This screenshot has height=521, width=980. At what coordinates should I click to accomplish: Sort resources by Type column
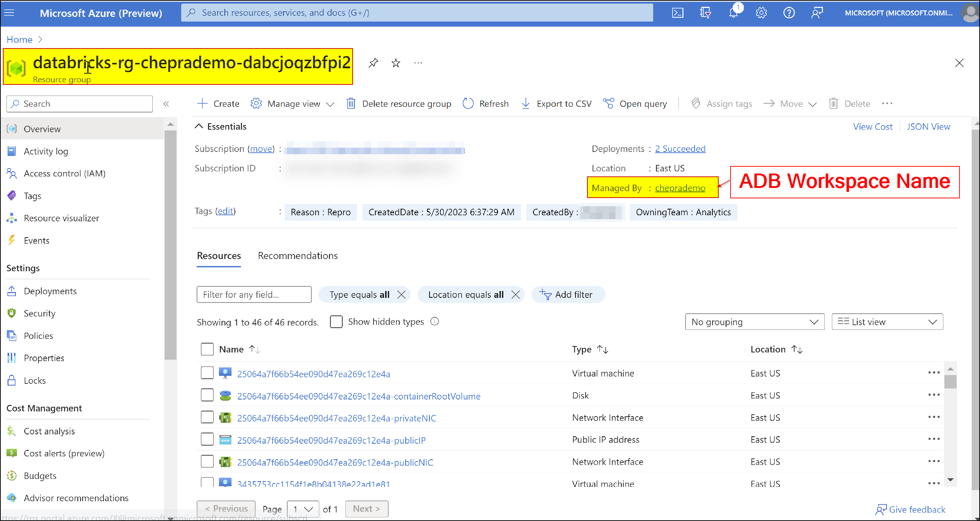tap(590, 350)
